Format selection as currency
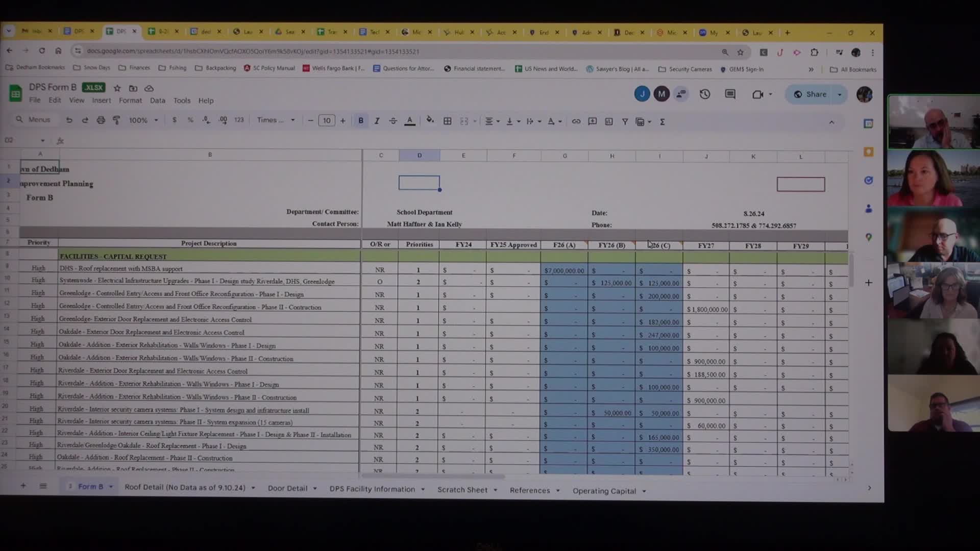 point(175,120)
